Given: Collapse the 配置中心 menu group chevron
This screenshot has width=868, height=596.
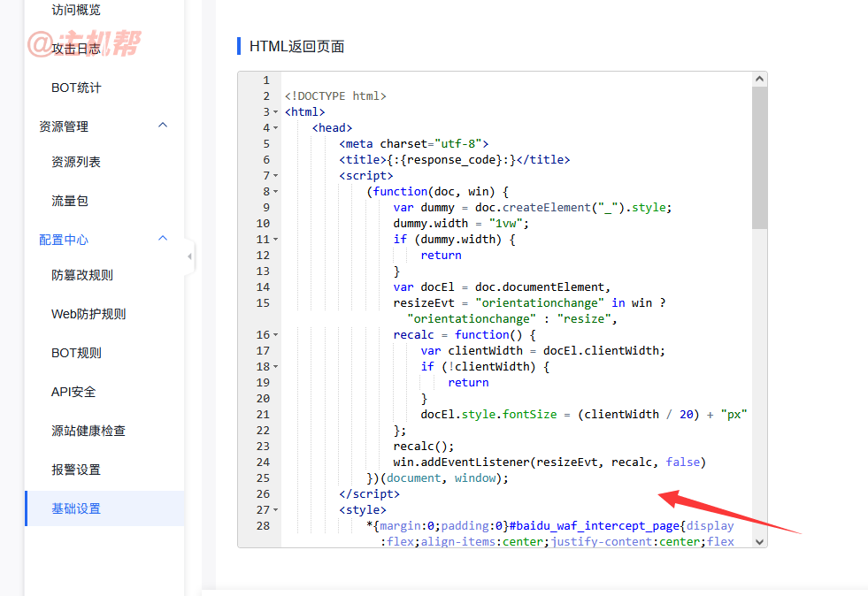Looking at the screenshot, I should point(163,239).
